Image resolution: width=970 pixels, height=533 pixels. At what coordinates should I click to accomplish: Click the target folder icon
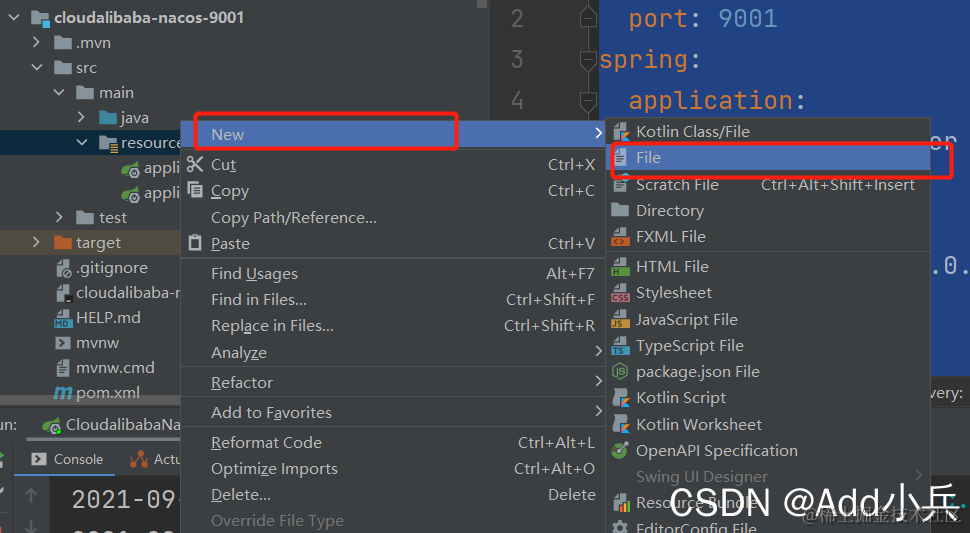[x=63, y=242]
